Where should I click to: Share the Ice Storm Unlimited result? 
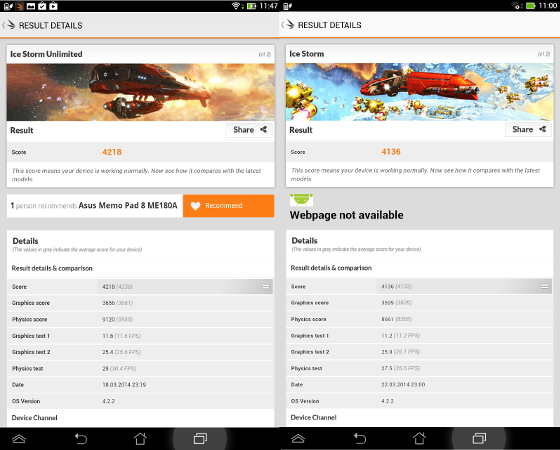249,130
